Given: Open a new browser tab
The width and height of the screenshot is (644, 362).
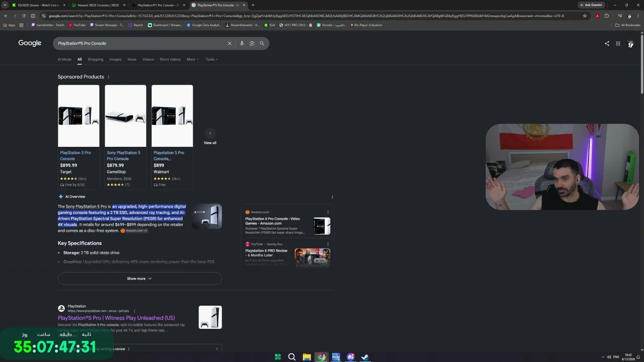Looking at the screenshot, I should pyautogui.click(x=253, y=5).
